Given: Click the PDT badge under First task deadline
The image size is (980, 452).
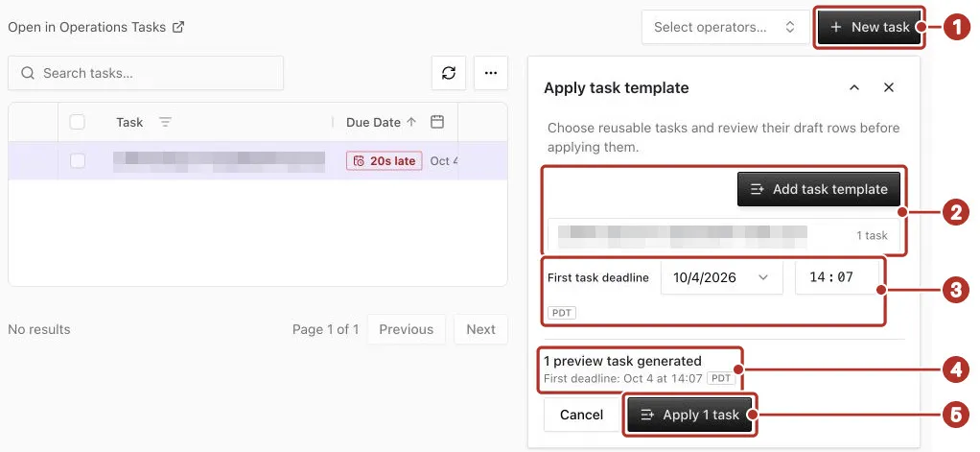Looking at the screenshot, I should pyautogui.click(x=562, y=313).
